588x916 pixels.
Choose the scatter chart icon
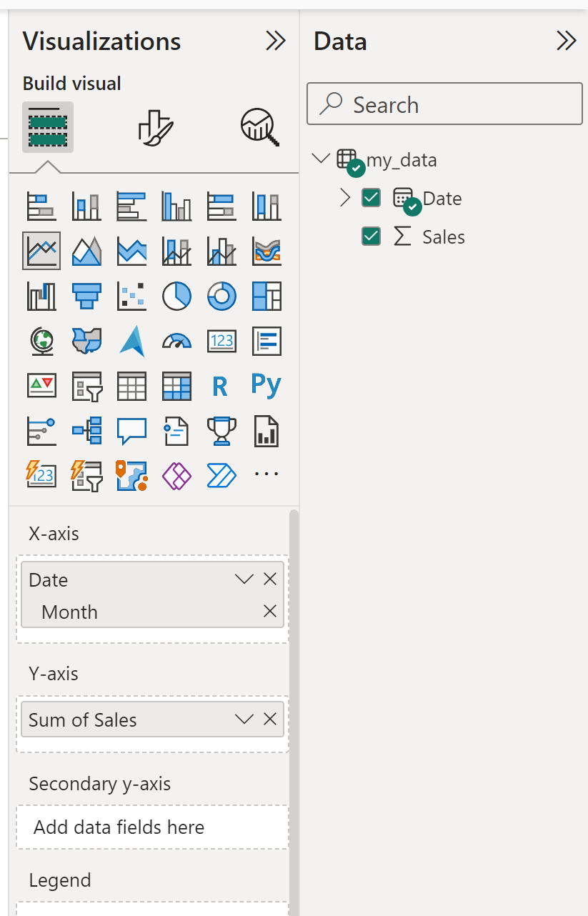click(131, 296)
